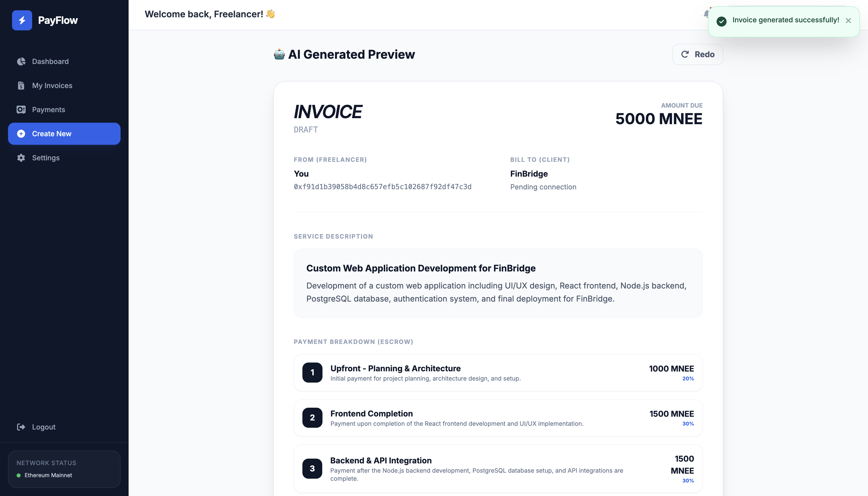Image resolution: width=868 pixels, height=496 pixels.
Task: Log out using the Logout link
Action: (44, 427)
